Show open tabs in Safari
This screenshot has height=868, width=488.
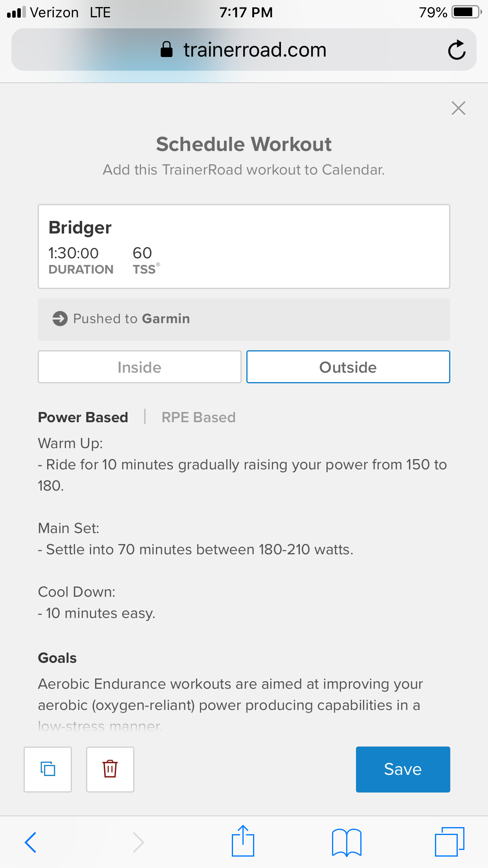[x=449, y=841]
